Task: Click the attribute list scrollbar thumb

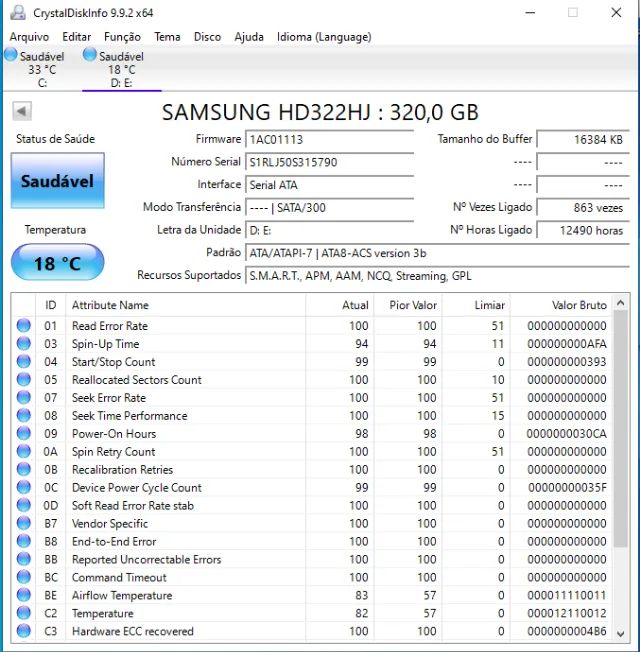Action: point(620,429)
